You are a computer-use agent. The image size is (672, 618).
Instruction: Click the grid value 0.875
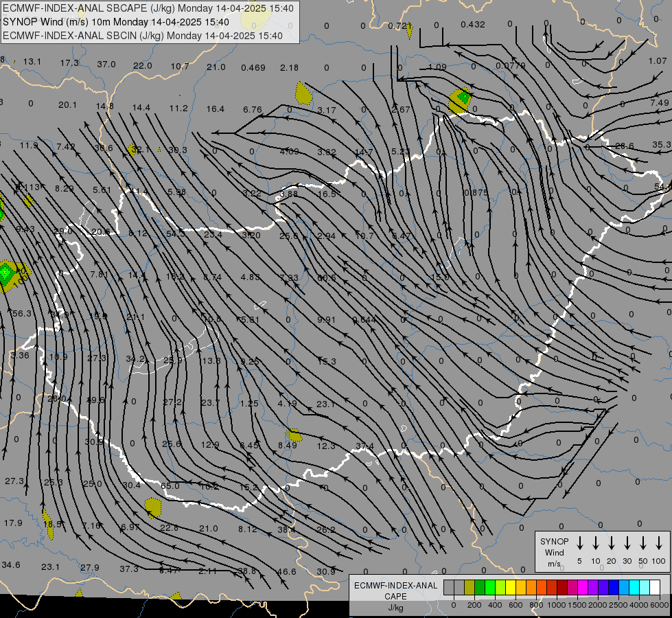476,192
